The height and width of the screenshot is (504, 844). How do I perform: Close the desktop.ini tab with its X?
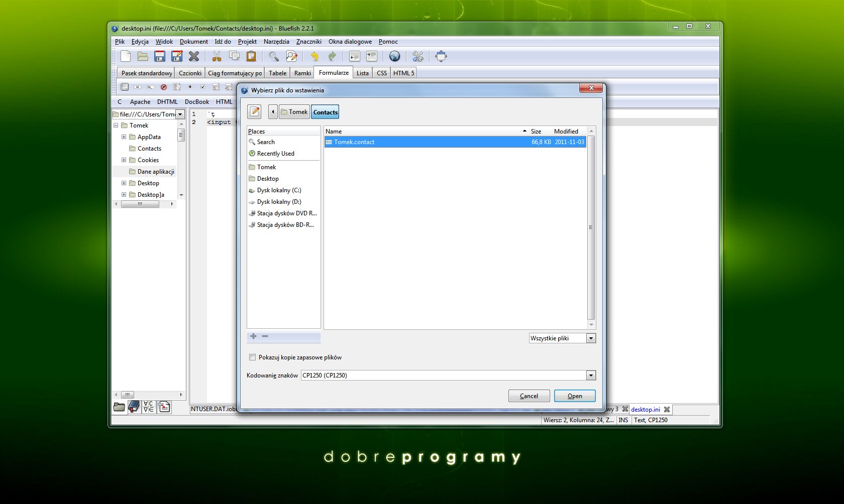point(667,410)
